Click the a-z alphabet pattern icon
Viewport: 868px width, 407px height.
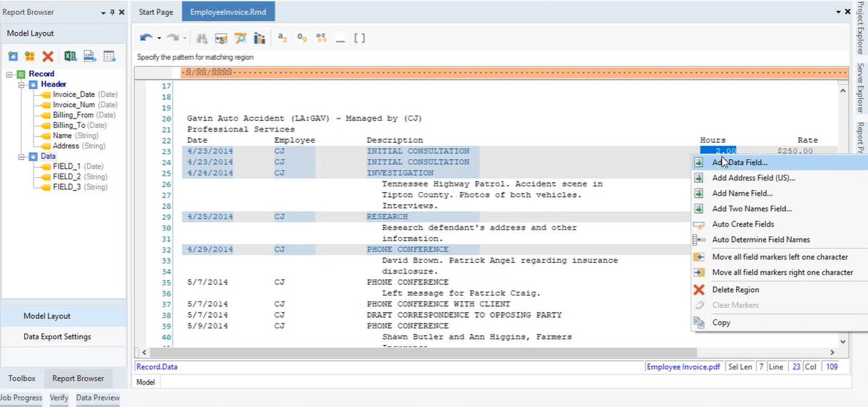point(282,39)
